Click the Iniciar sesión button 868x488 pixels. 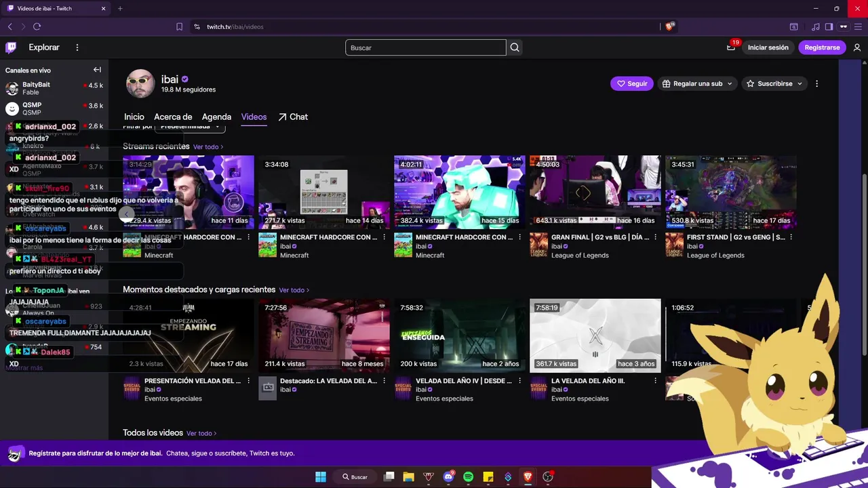(768, 47)
